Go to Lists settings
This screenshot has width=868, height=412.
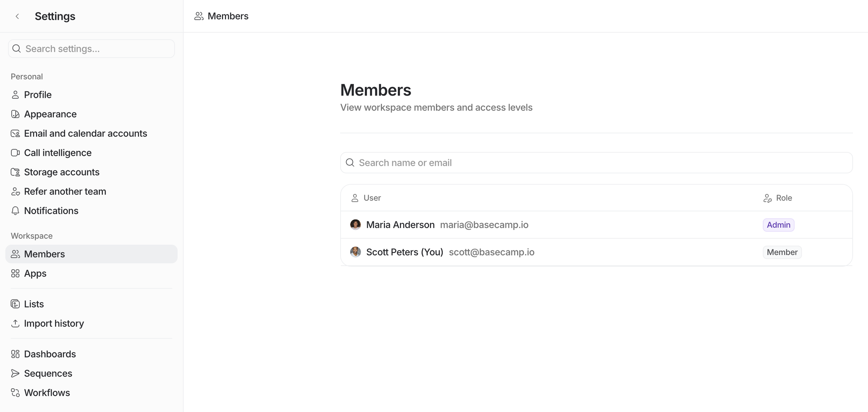34,304
